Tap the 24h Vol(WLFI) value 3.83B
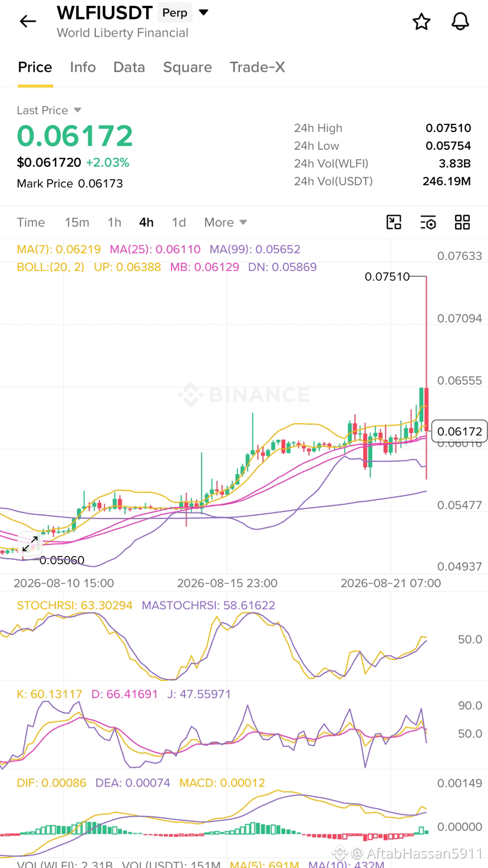This screenshot has height=868, width=488. tap(454, 163)
